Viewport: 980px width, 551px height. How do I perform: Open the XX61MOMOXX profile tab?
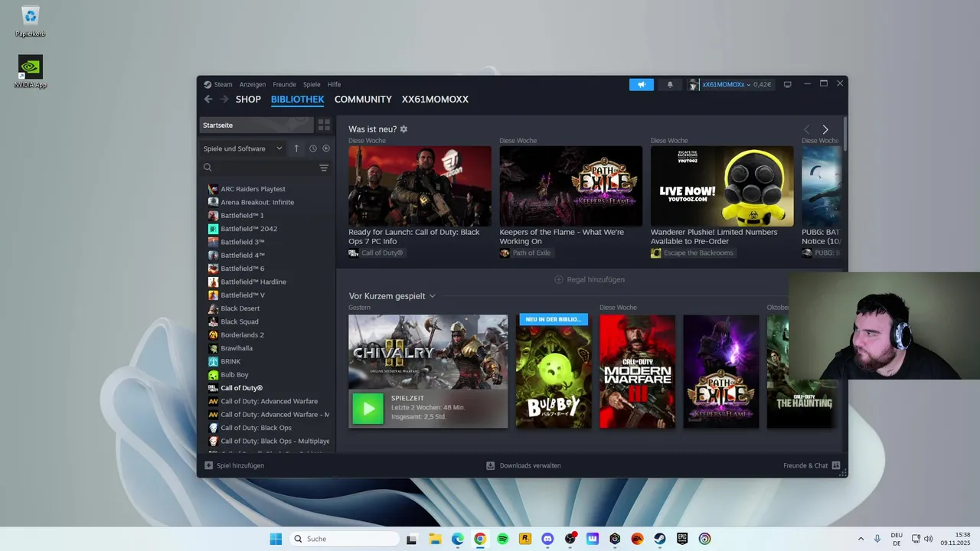pos(435,99)
